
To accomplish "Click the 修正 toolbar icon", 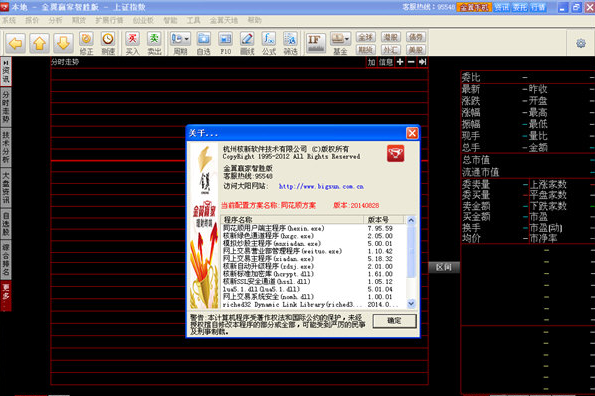I will pyautogui.click(x=86, y=43).
